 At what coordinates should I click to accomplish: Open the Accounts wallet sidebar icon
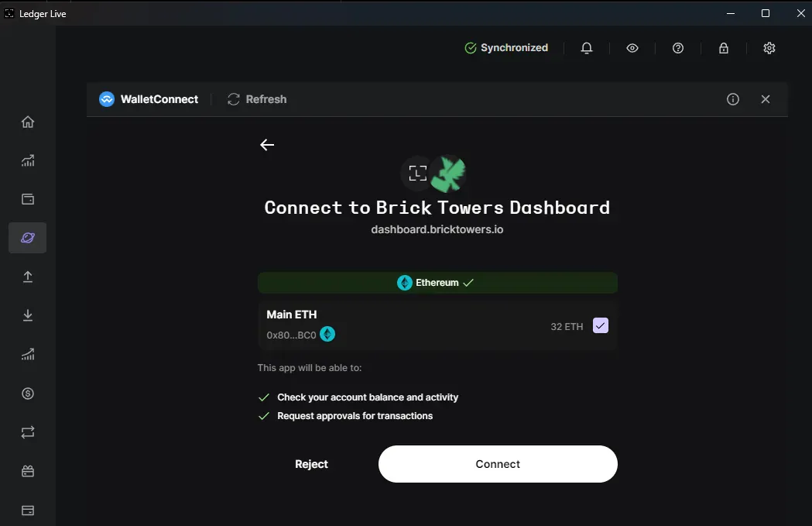coord(28,200)
